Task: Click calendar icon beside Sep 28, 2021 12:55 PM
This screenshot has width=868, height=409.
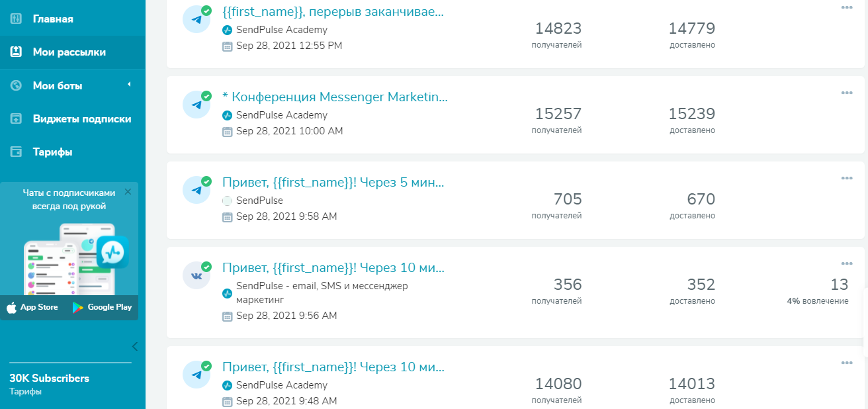Action: 228,46
